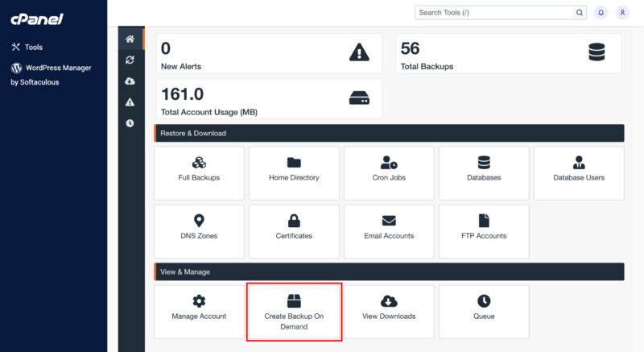Viewport: 644px width, 352px height.
Task: Open the Manage Account tile
Action: pos(199,313)
